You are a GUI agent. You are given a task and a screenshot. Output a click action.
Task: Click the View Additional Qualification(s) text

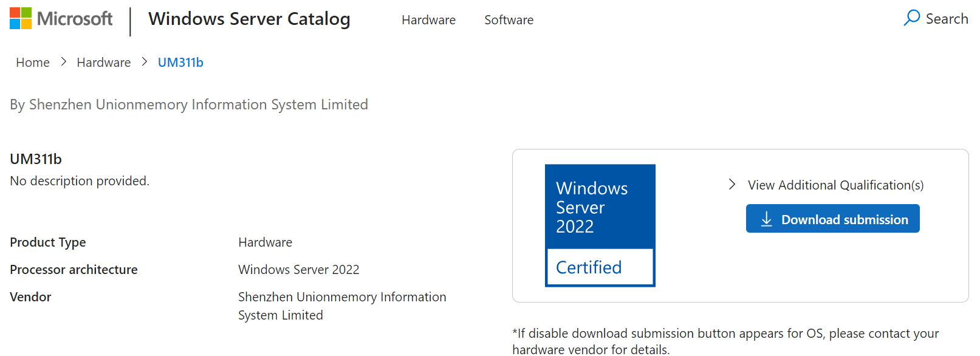[x=835, y=185]
